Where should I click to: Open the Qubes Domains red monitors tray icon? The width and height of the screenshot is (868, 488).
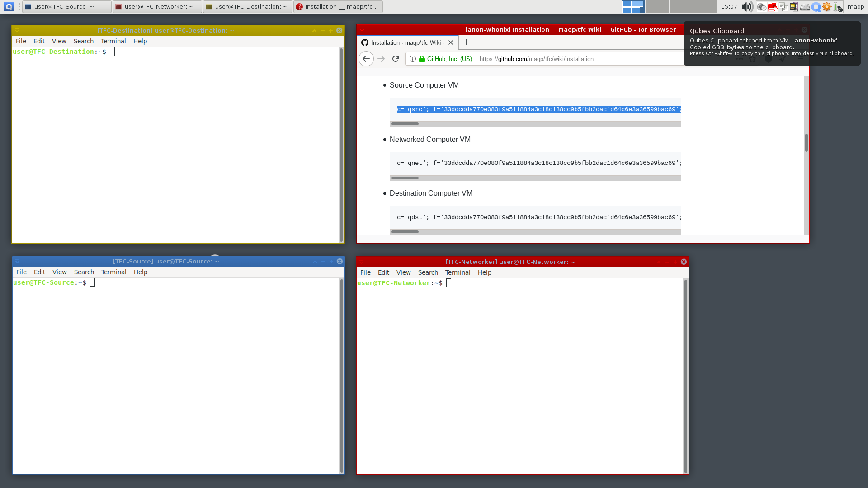[x=772, y=6]
